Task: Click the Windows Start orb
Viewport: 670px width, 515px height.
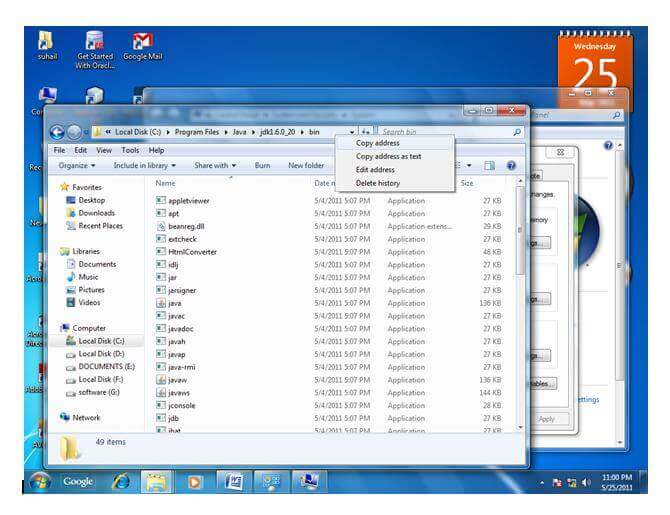Action: 41,481
